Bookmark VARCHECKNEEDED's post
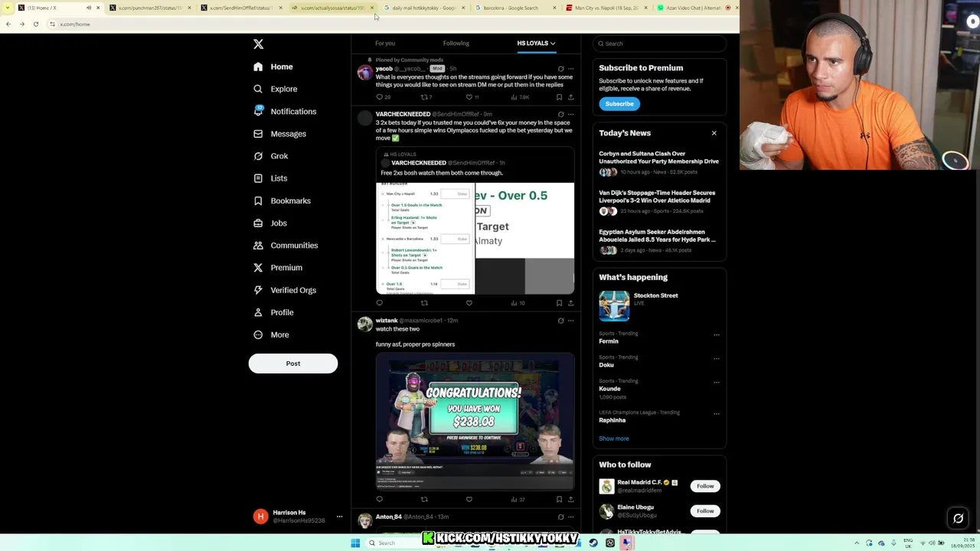The height and width of the screenshot is (551, 980). [x=559, y=303]
